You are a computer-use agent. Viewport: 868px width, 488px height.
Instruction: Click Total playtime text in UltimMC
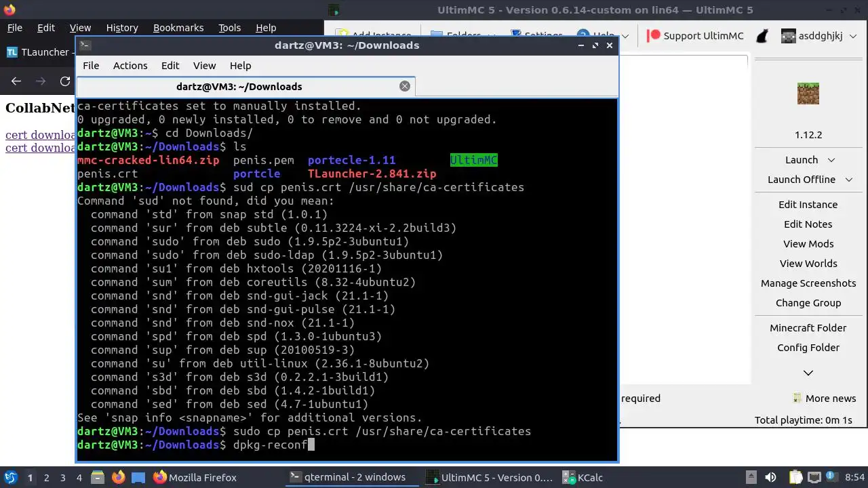tap(803, 420)
